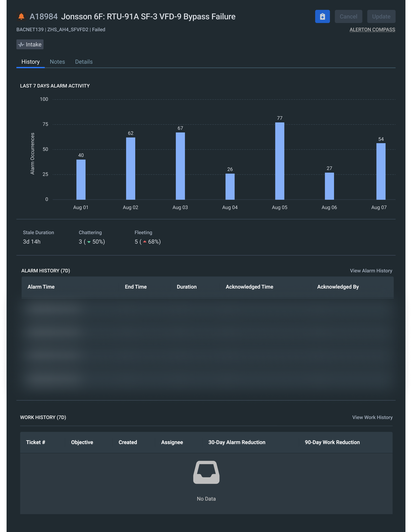The image size is (412, 532).
Task: Click the Aug 04 bar showing 26
Action: tap(230, 187)
